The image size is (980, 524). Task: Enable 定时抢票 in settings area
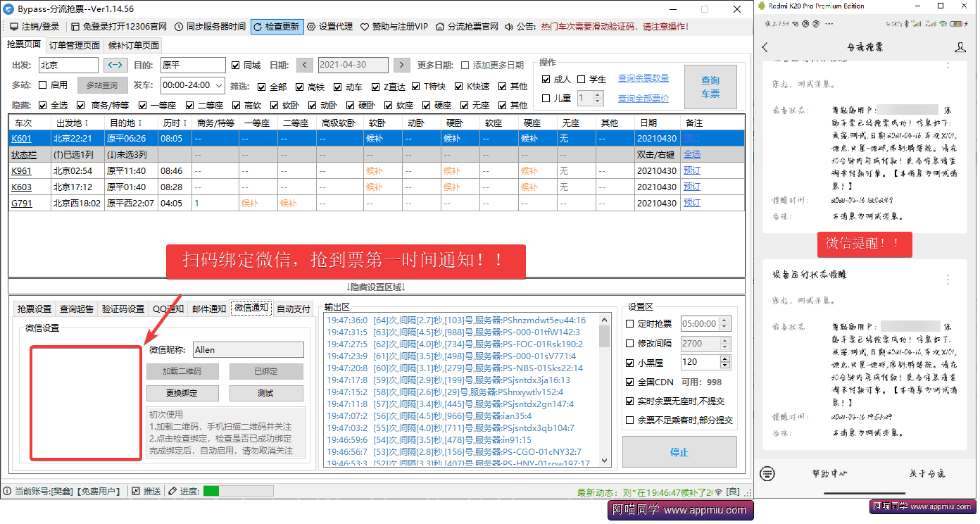[630, 324]
